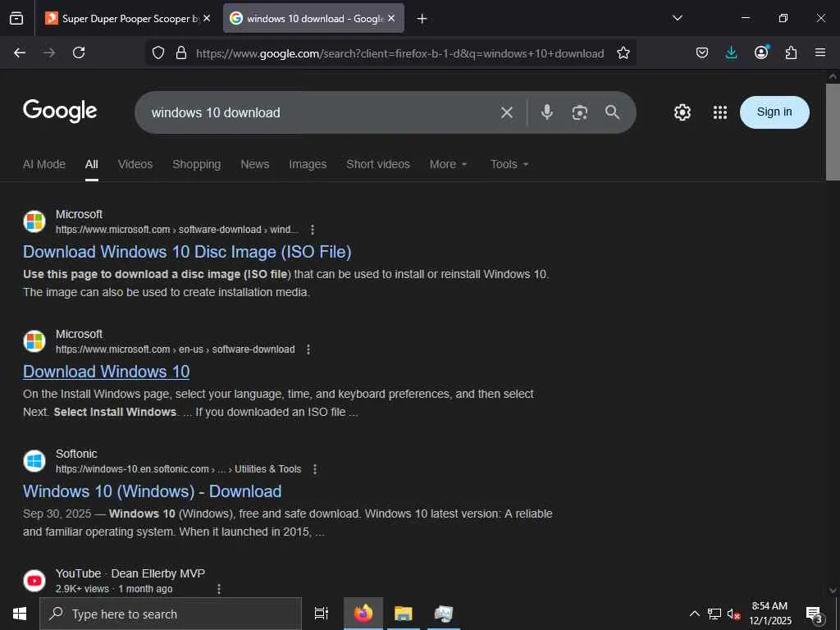This screenshot has width=840, height=630.
Task: Open Windows 10 (Windows) - Download link
Action: [x=152, y=491]
